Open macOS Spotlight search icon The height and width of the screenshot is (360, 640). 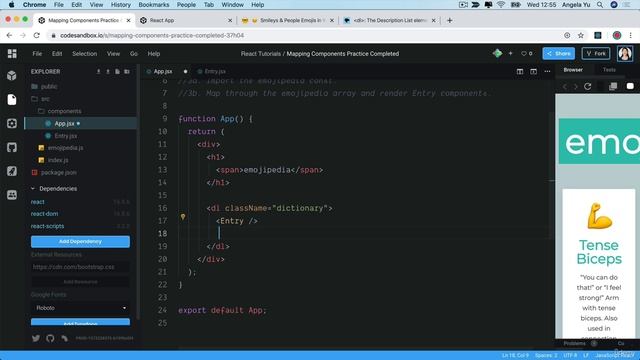pyautogui.click(x=600, y=5)
